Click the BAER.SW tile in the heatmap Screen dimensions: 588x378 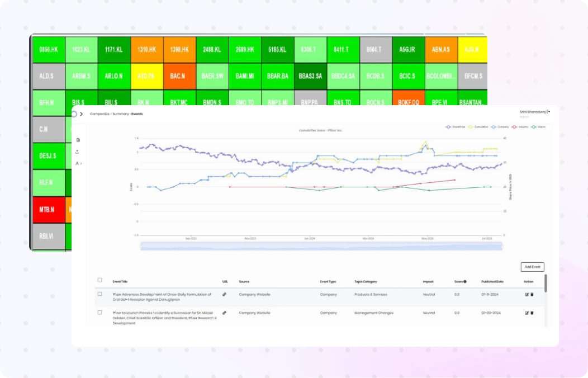pos(212,76)
